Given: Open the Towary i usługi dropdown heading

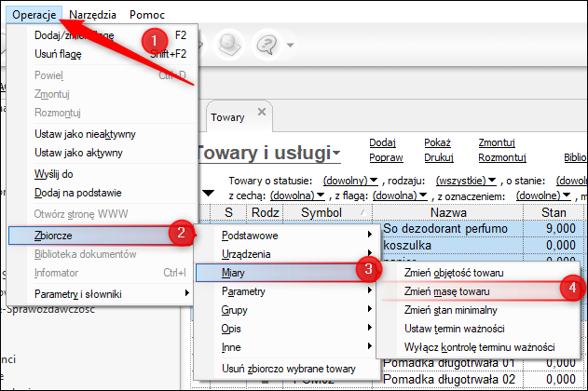Looking at the screenshot, I should click(268, 154).
